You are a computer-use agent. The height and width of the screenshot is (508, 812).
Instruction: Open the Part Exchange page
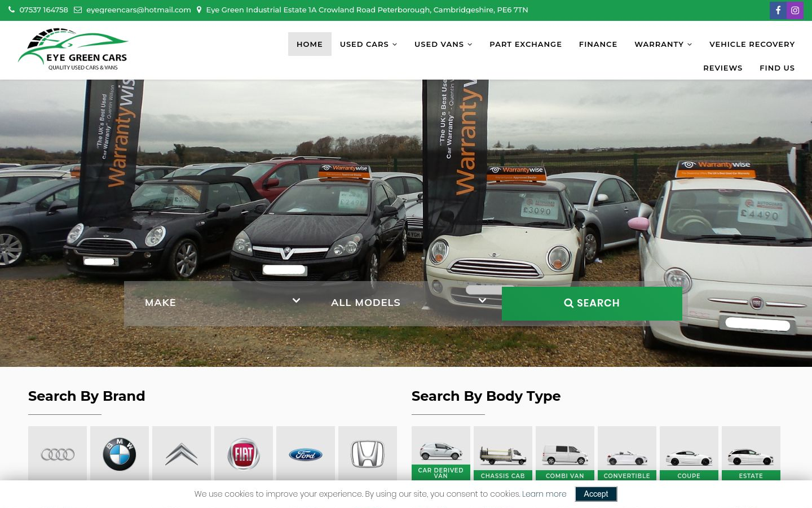526,44
